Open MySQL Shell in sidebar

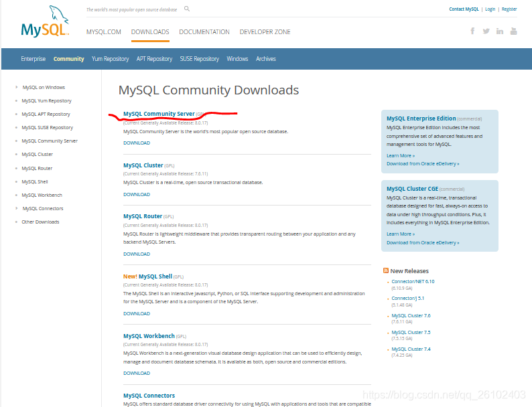tap(35, 181)
